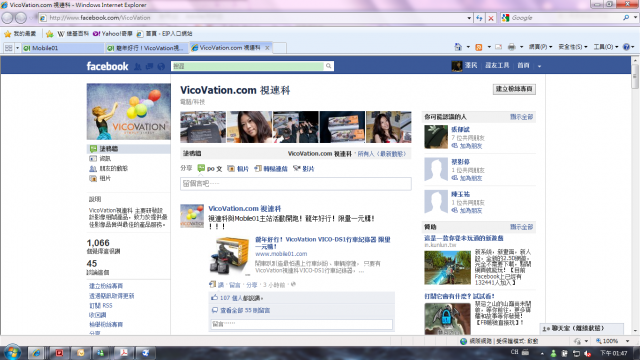The image size is (640, 360).
Task: Click 訂閱 RSS link in sidebar
Action: 100,306
